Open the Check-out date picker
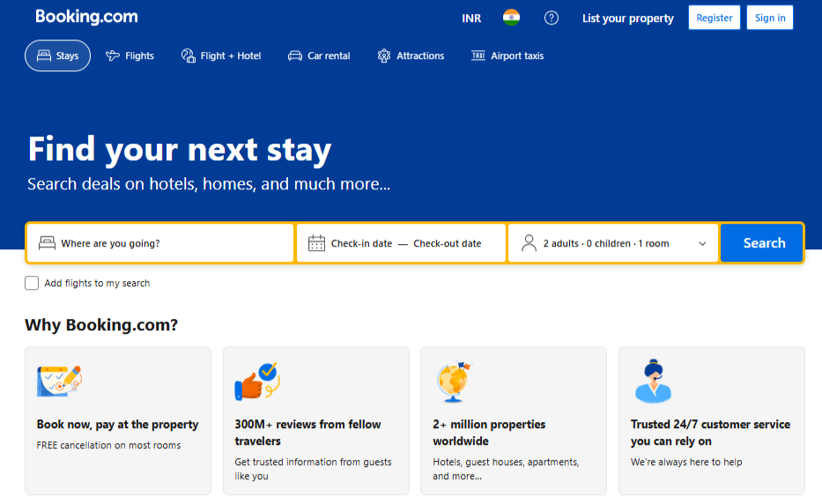 tap(447, 244)
